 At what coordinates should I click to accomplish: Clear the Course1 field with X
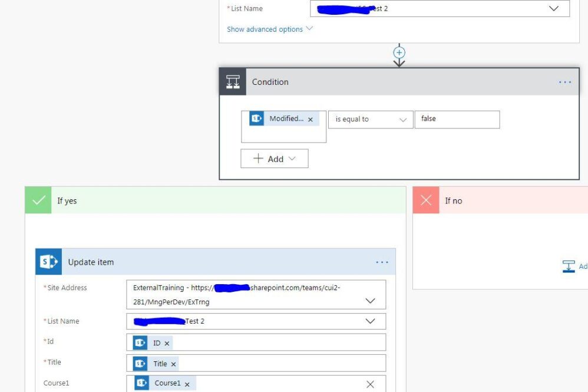(x=370, y=384)
